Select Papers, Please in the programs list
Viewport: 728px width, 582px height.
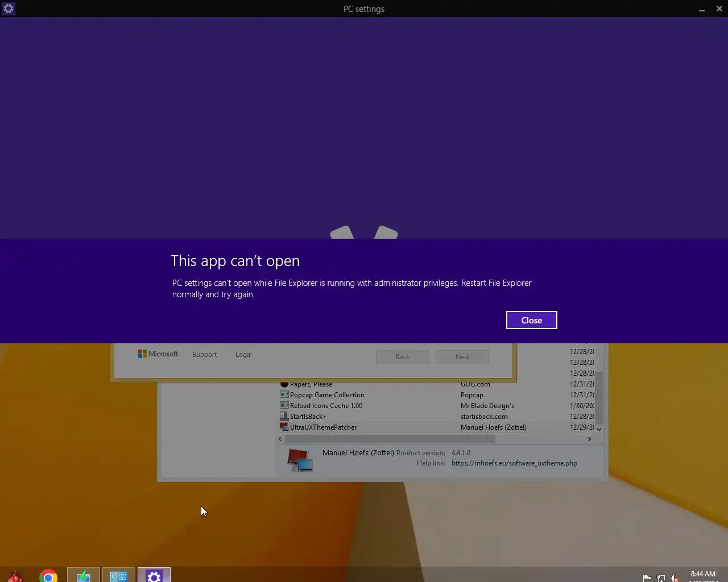tap(311, 384)
